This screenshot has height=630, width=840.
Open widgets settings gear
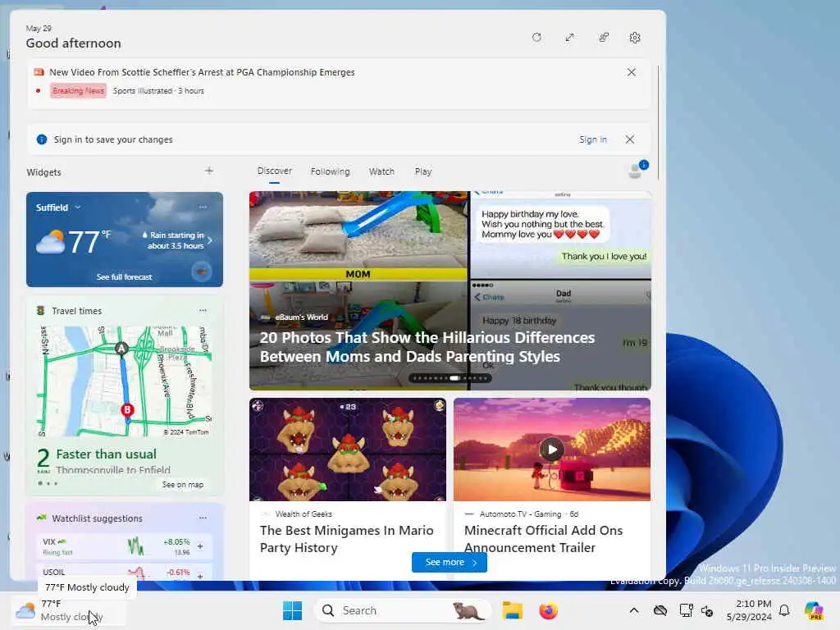(635, 38)
